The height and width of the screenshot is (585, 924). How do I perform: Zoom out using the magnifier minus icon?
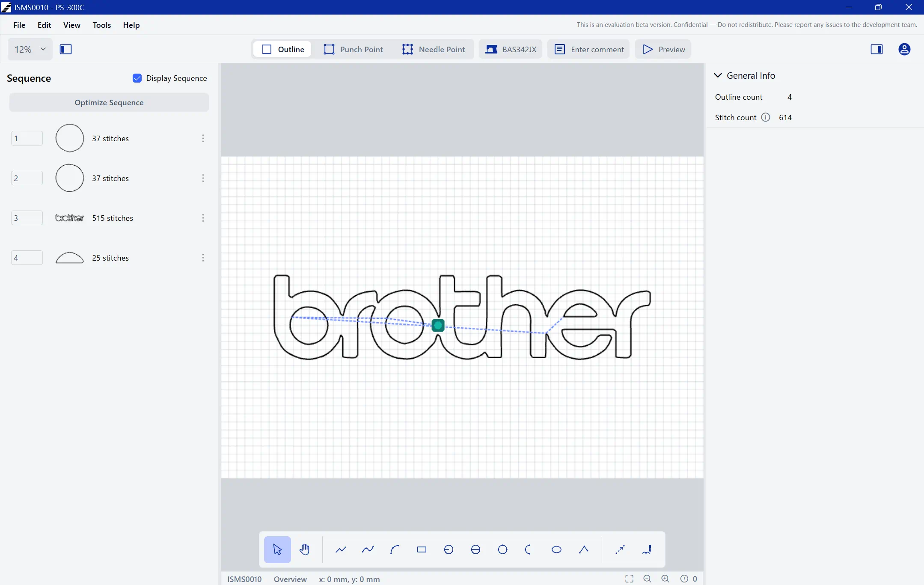(x=647, y=579)
